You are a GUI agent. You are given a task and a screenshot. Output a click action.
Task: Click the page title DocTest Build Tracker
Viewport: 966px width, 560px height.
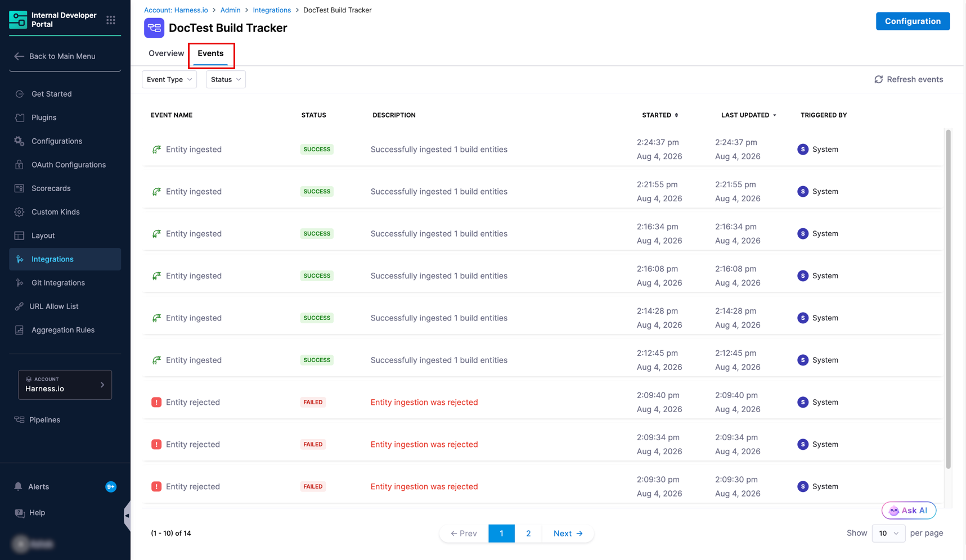point(228,28)
